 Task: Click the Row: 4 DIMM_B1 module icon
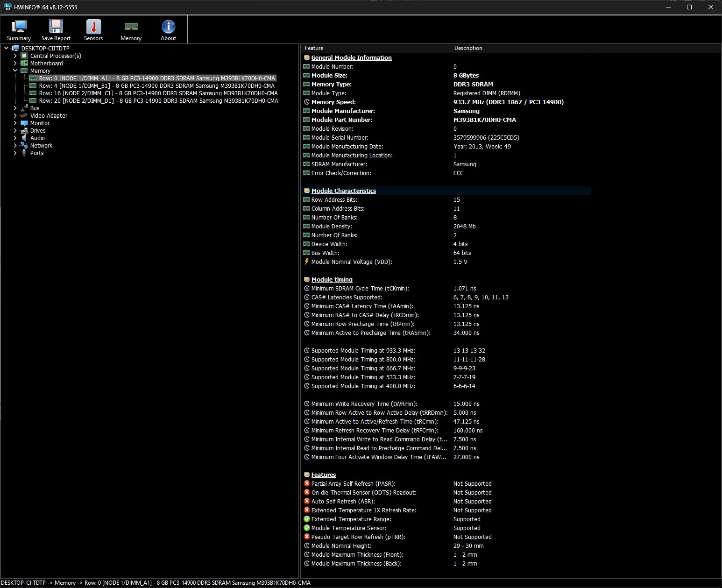[33, 85]
